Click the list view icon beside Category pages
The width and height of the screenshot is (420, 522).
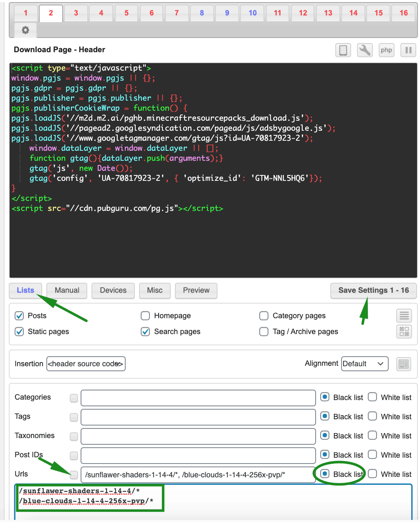pyautogui.click(x=404, y=316)
